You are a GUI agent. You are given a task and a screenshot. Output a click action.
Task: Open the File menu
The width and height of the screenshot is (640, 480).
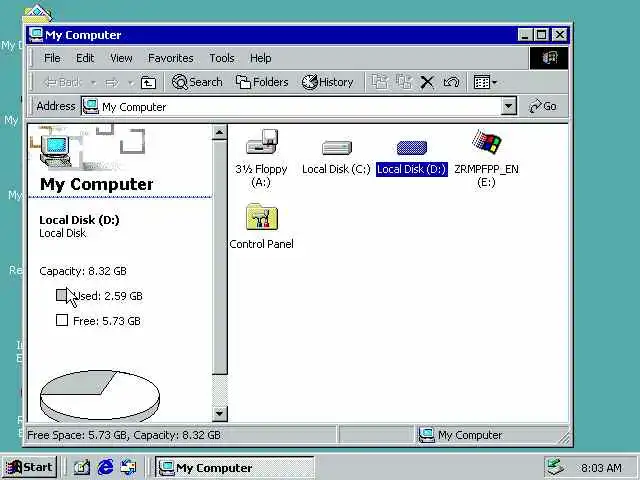(x=52, y=58)
